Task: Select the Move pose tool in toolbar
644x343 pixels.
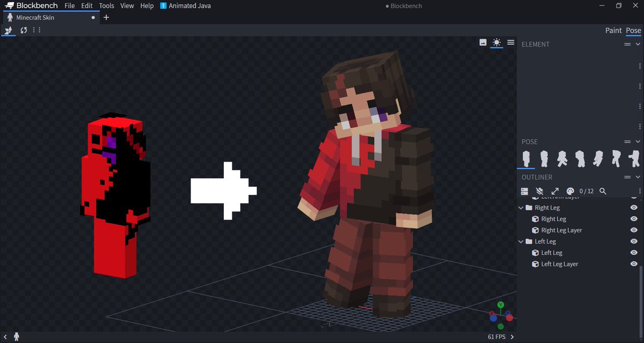Action: click(x=8, y=31)
